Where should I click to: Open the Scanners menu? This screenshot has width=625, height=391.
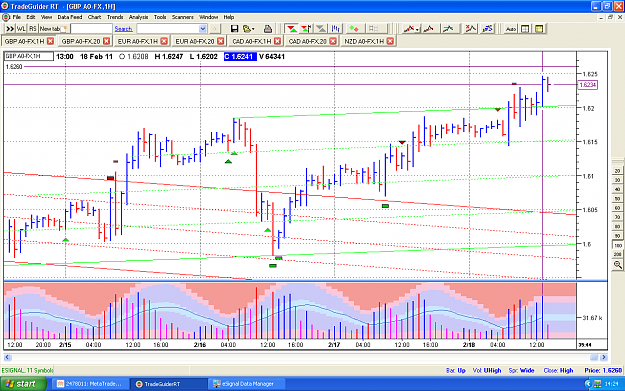[x=183, y=17]
